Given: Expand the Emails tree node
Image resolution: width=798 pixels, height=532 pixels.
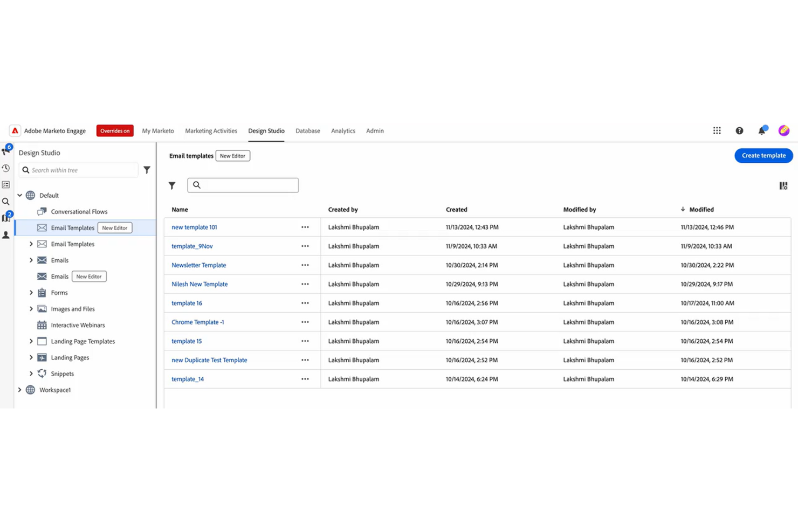Looking at the screenshot, I should point(31,260).
